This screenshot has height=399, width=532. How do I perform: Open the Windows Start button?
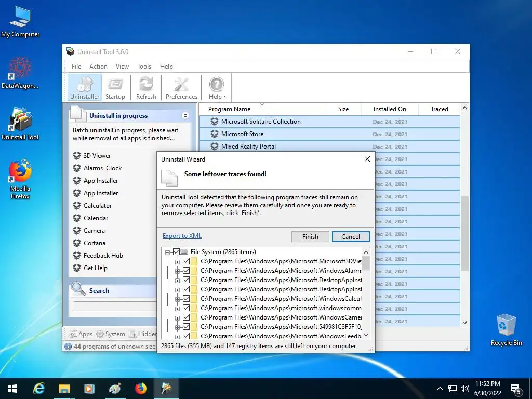[x=12, y=389]
